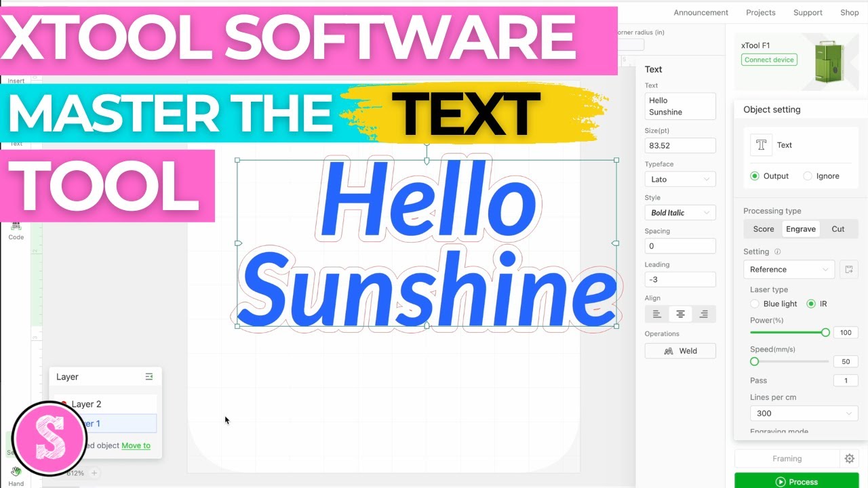Image resolution: width=868 pixels, height=488 pixels.
Task: Open the Projects menu item
Action: pos(760,12)
